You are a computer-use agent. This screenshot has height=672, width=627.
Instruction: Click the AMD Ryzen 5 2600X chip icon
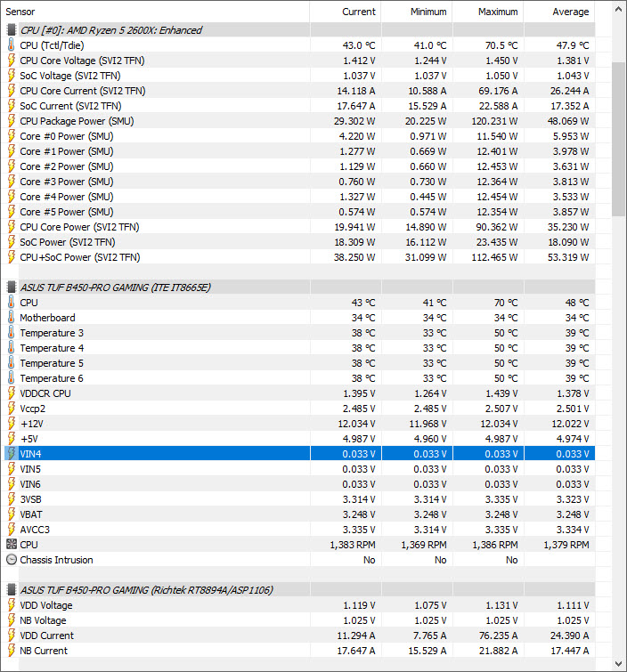pos(12,30)
